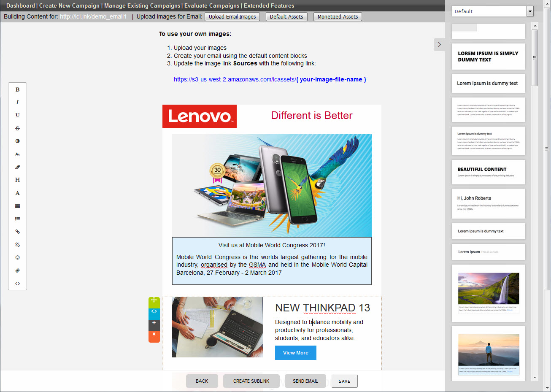Open the heading (H) format tool
The height and width of the screenshot is (392, 551).
(17, 180)
